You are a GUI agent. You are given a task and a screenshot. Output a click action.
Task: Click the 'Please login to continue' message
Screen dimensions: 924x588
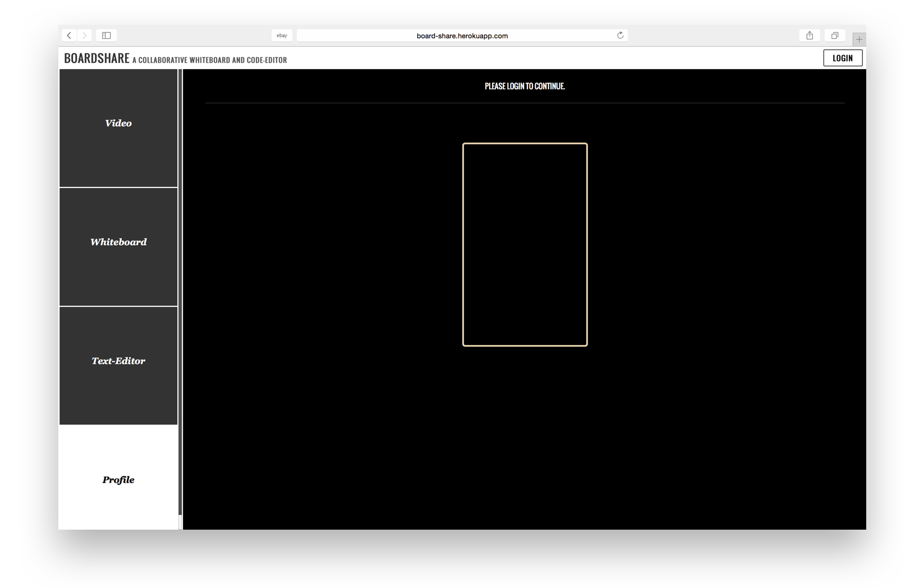pyautogui.click(x=525, y=86)
